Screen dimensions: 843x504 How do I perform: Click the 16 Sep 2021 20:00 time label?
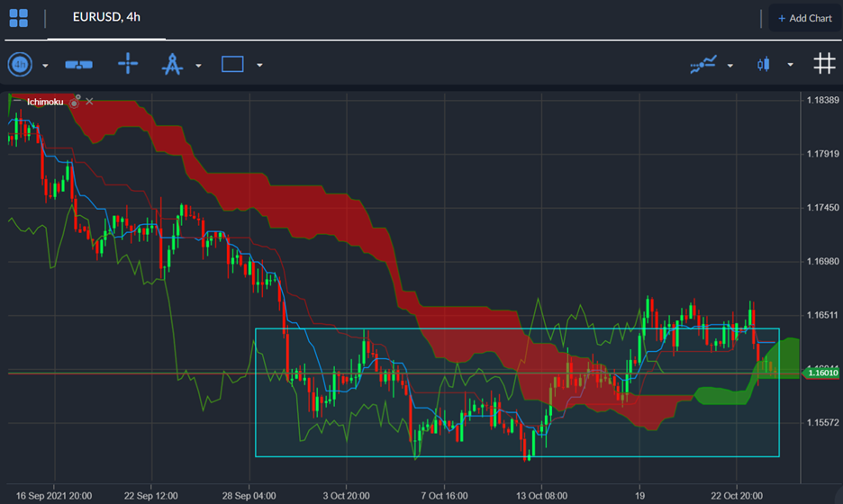(54, 495)
